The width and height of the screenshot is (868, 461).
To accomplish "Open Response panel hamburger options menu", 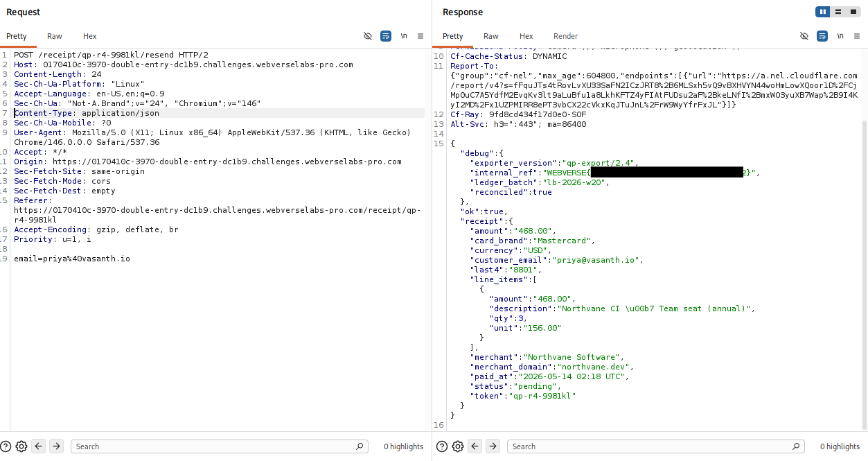I will coord(857,36).
